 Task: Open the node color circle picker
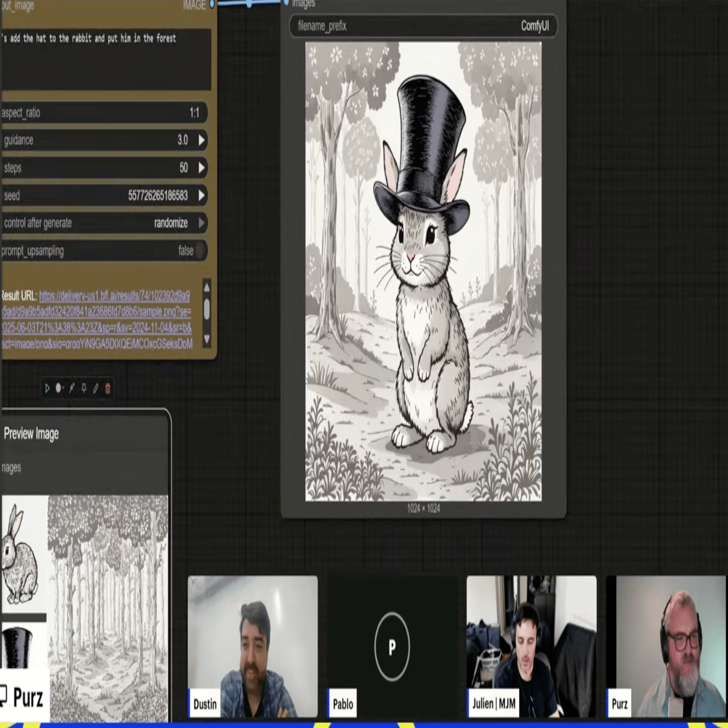(x=59, y=388)
